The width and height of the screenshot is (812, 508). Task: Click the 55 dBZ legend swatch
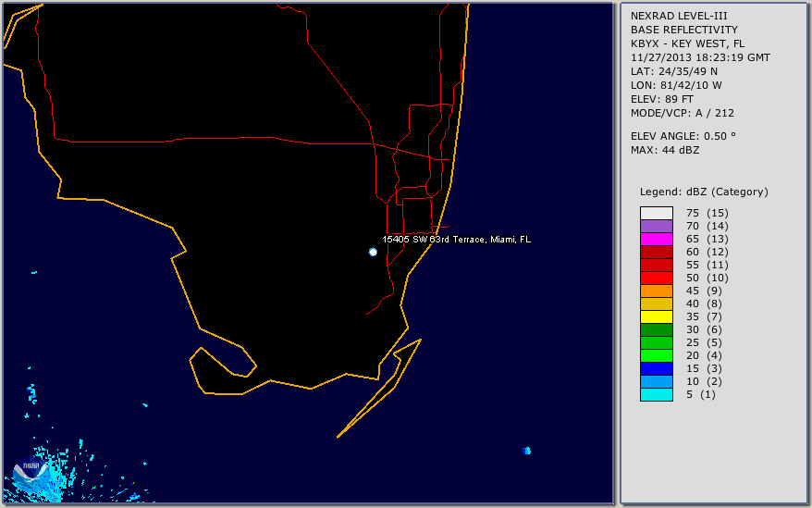pyautogui.click(x=657, y=265)
